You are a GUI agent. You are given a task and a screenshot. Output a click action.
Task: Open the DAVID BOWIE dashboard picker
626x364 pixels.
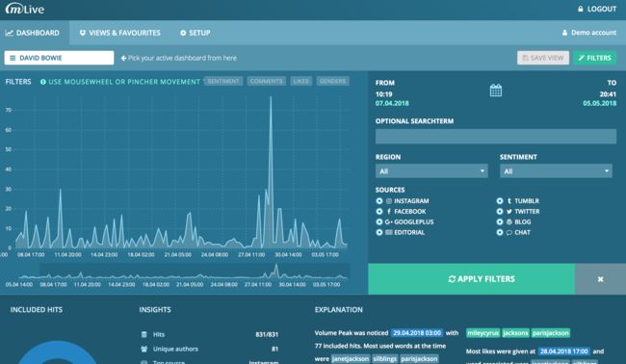pyautogui.click(x=59, y=58)
